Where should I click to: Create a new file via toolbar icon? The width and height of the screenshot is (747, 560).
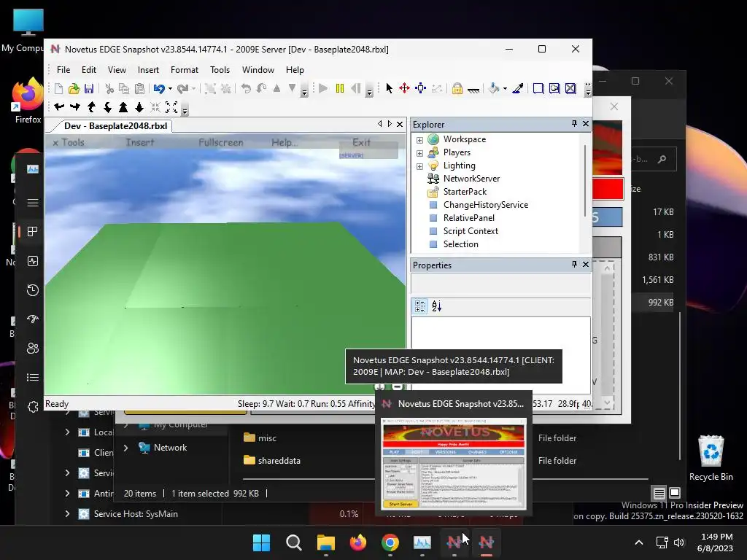pos(58,88)
